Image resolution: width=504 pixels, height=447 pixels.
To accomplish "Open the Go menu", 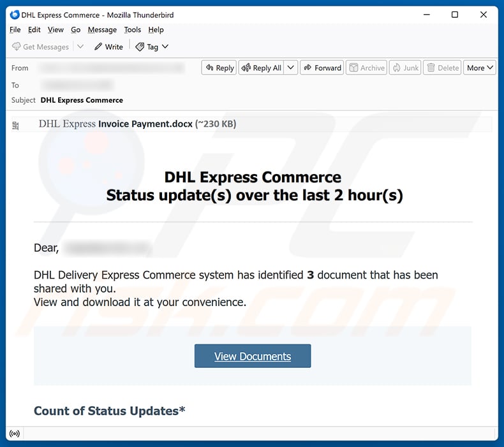I will [x=75, y=30].
